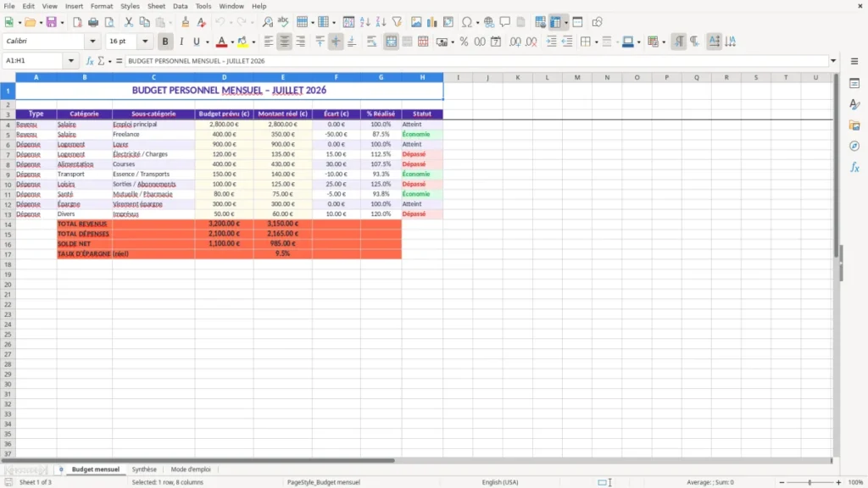
Task: Click the Export as PDF icon
Action: point(77,22)
